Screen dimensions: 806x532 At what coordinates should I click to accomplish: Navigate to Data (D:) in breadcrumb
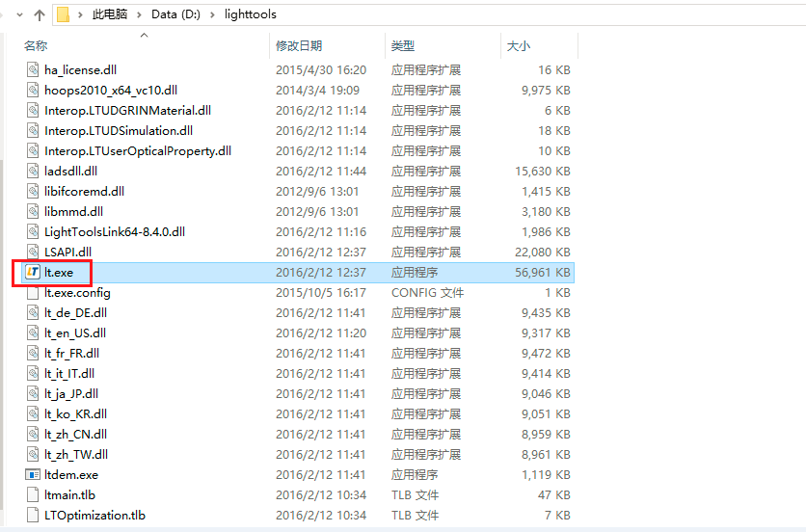pos(175,14)
